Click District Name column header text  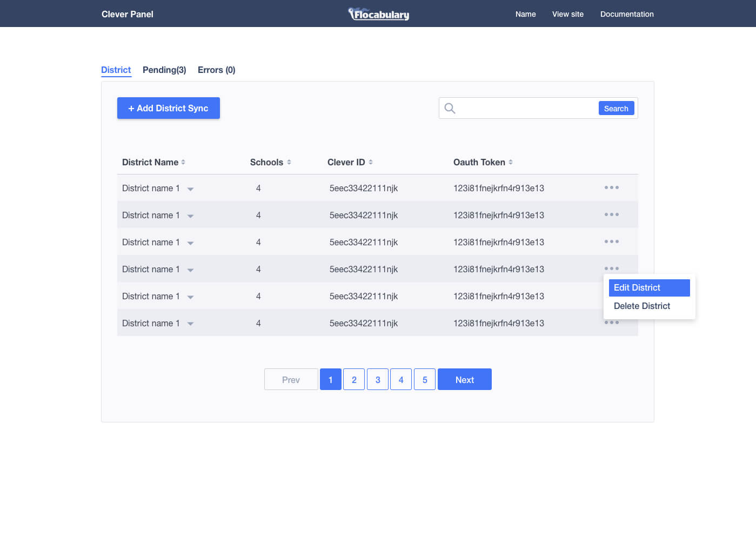pyautogui.click(x=150, y=162)
